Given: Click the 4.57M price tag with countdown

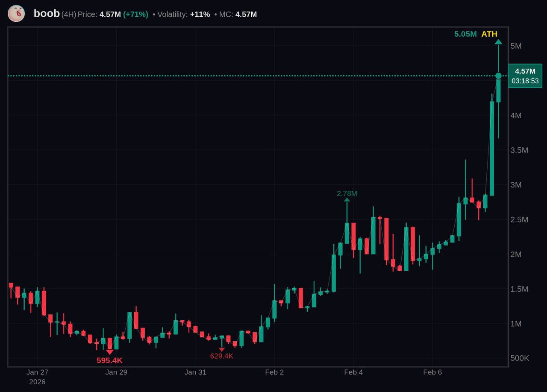Looking at the screenshot, I should pyautogui.click(x=525, y=76).
